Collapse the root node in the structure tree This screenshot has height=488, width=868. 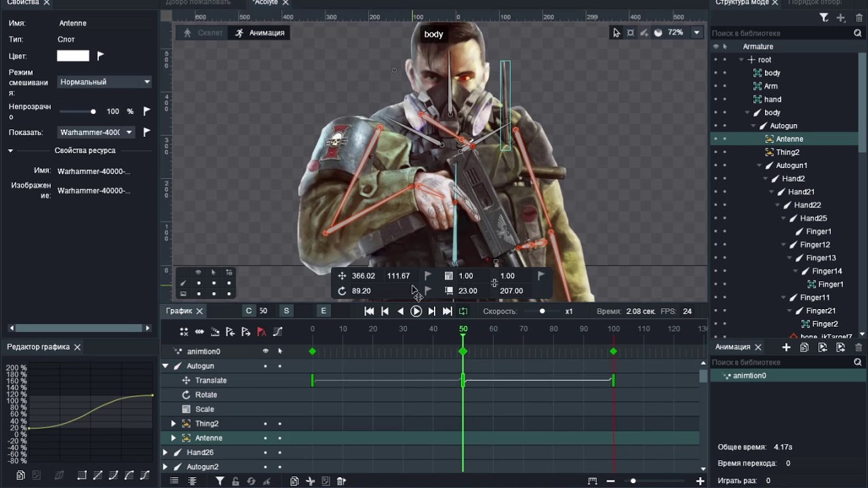(x=742, y=60)
